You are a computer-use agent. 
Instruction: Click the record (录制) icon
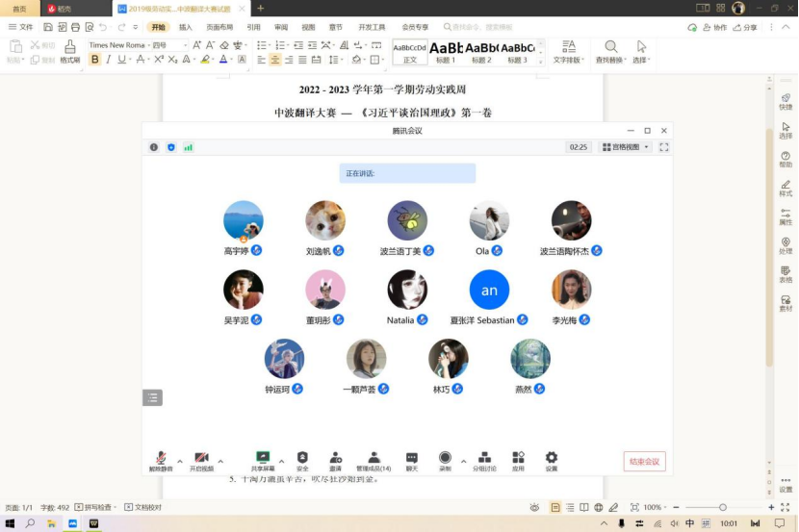click(x=445, y=458)
